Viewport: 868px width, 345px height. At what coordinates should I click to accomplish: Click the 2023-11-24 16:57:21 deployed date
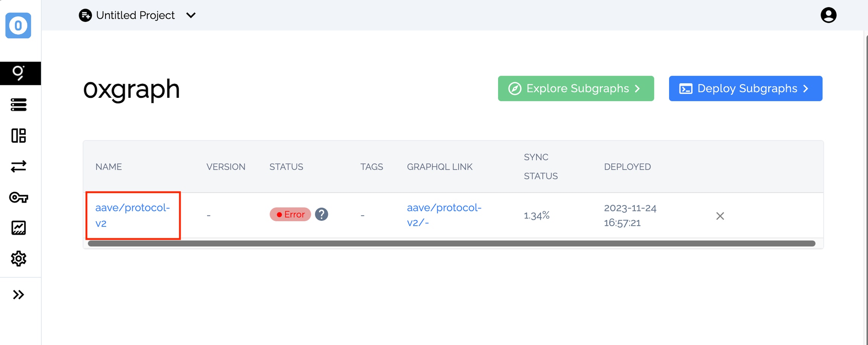pos(630,215)
